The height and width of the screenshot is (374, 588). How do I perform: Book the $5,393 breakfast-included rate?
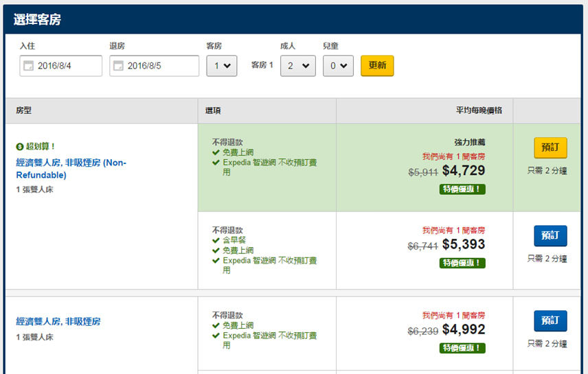(x=550, y=235)
